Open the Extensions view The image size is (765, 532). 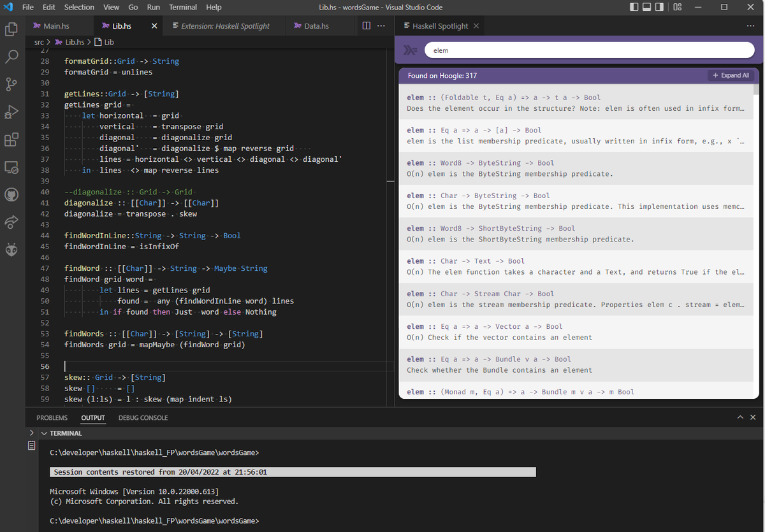pos(11,140)
